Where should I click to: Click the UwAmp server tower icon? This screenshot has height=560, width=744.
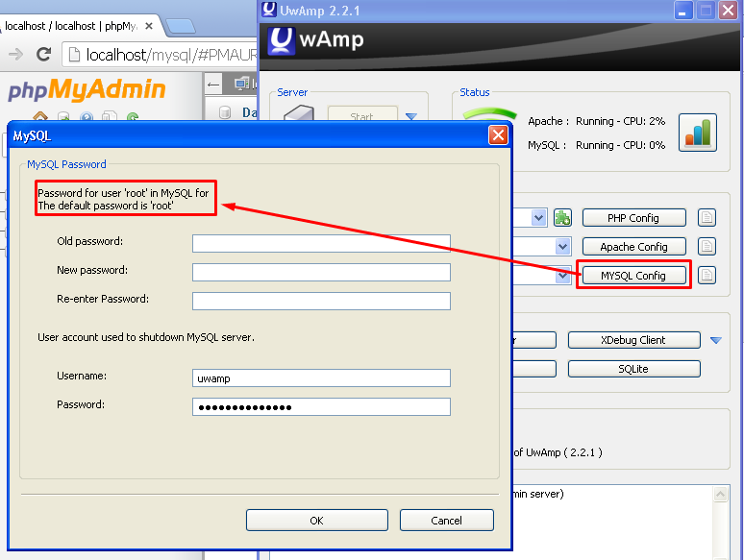299,112
